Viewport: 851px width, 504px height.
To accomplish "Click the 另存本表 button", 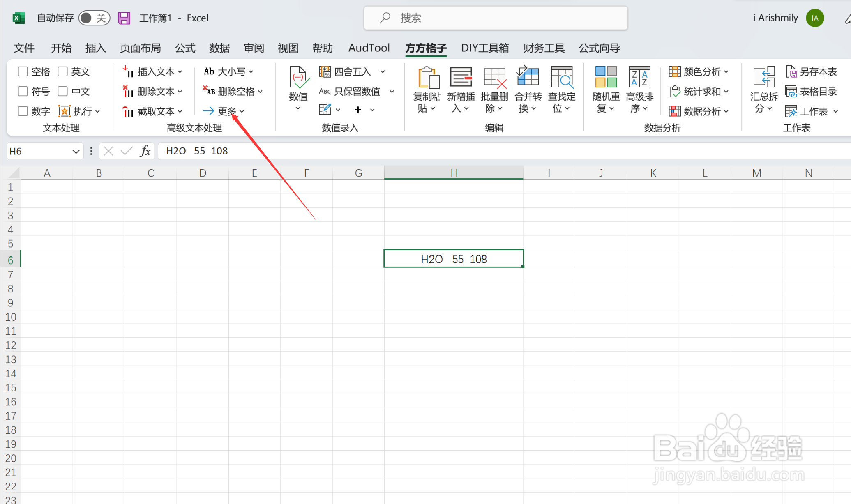I will coord(811,72).
